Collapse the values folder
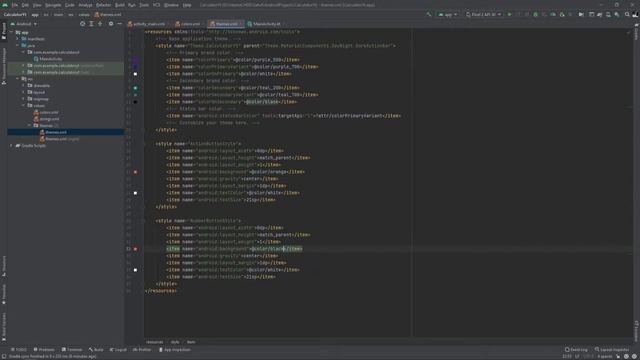 (x=23, y=105)
